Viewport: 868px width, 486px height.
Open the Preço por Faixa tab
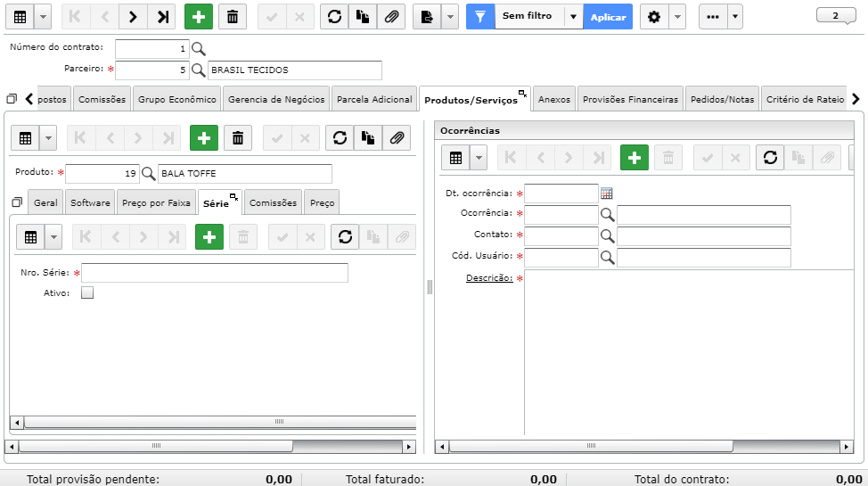(x=156, y=202)
